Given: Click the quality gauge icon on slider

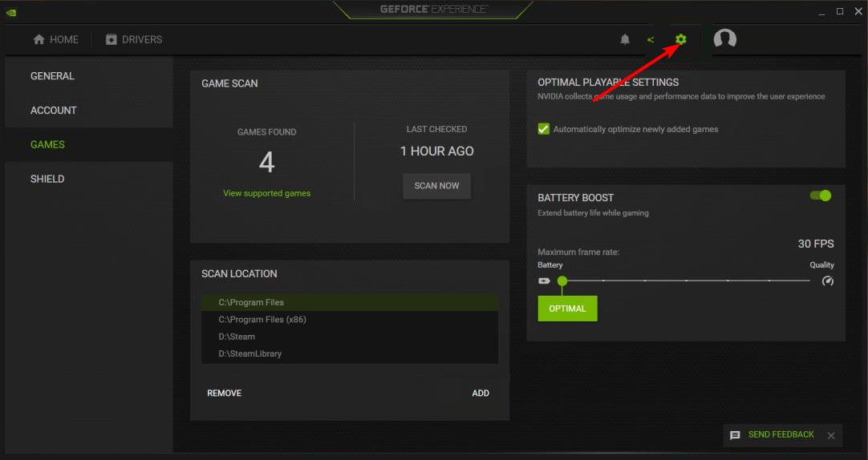Looking at the screenshot, I should point(828,280).
